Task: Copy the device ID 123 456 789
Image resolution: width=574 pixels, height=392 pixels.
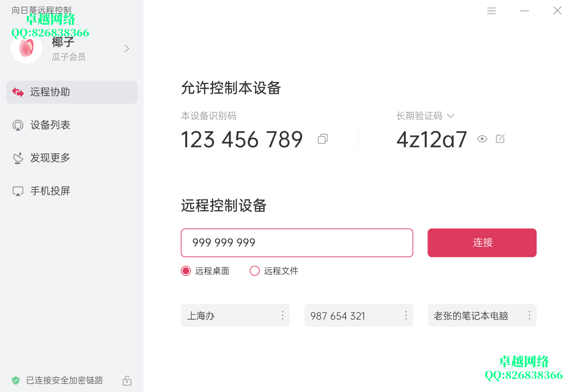Action: click(322, 139)
